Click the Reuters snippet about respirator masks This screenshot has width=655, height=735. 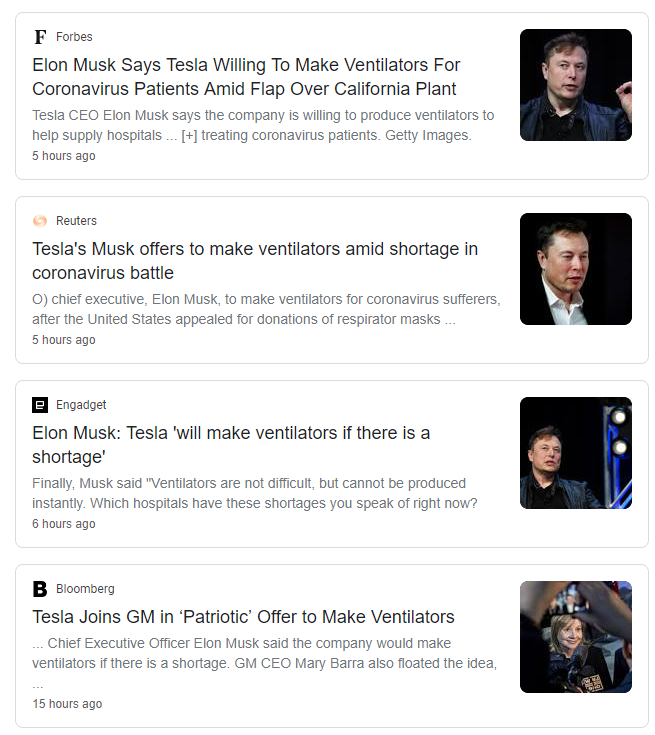click(x=266, y=309)
